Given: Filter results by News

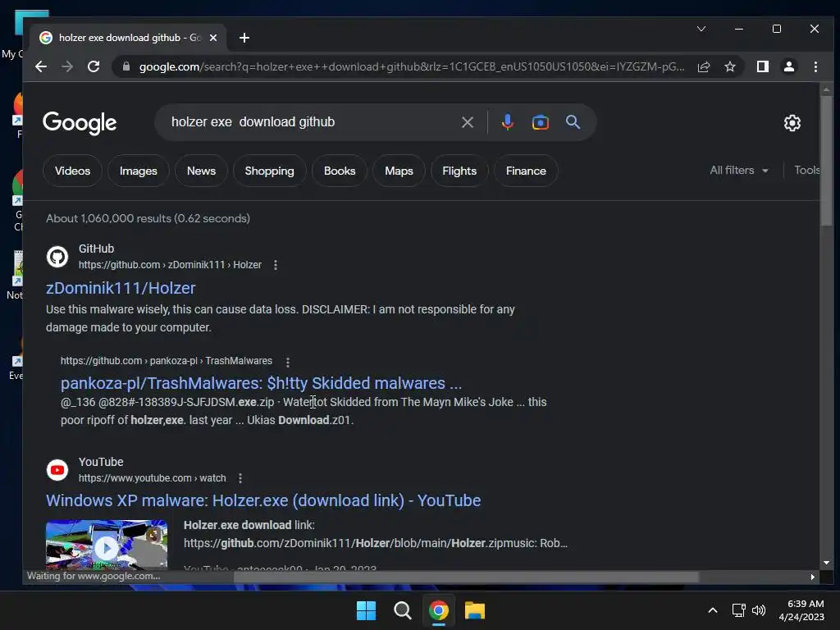Looking at the screenshot, I should coord(201,171).
